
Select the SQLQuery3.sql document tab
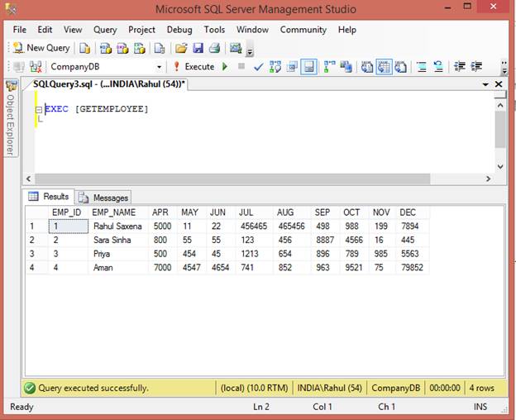pyautogui.click(x=108, y=84)
